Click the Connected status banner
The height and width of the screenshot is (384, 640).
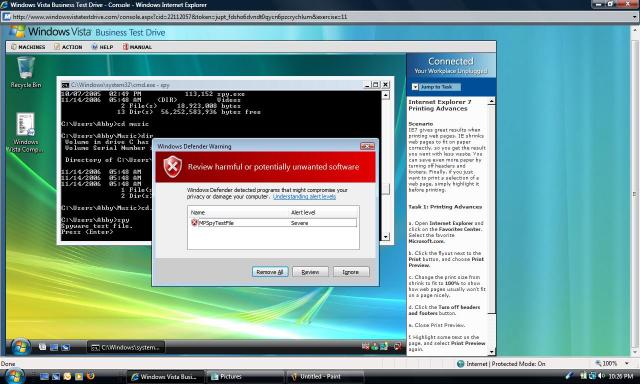tap(451, 65)
